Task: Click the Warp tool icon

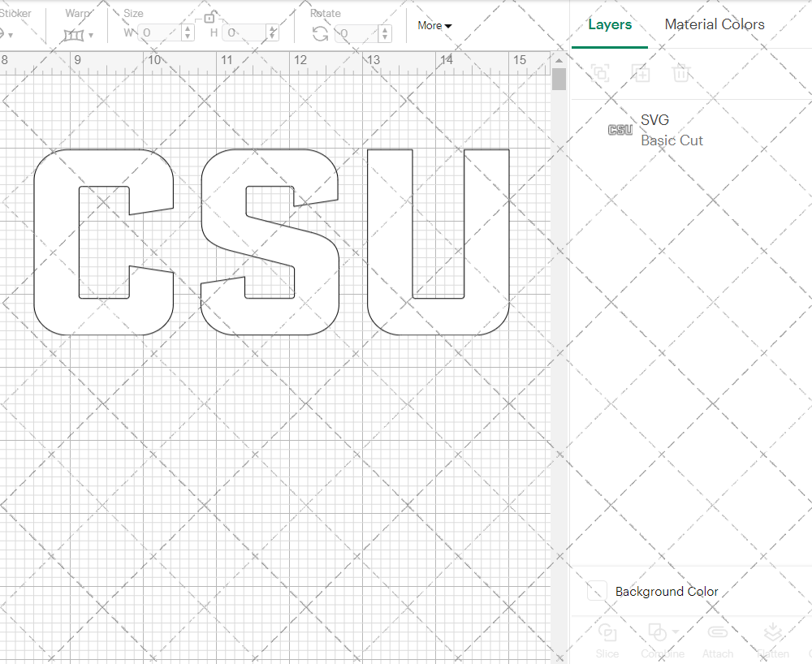Action: pyautogui.click(x=73, y=35)
